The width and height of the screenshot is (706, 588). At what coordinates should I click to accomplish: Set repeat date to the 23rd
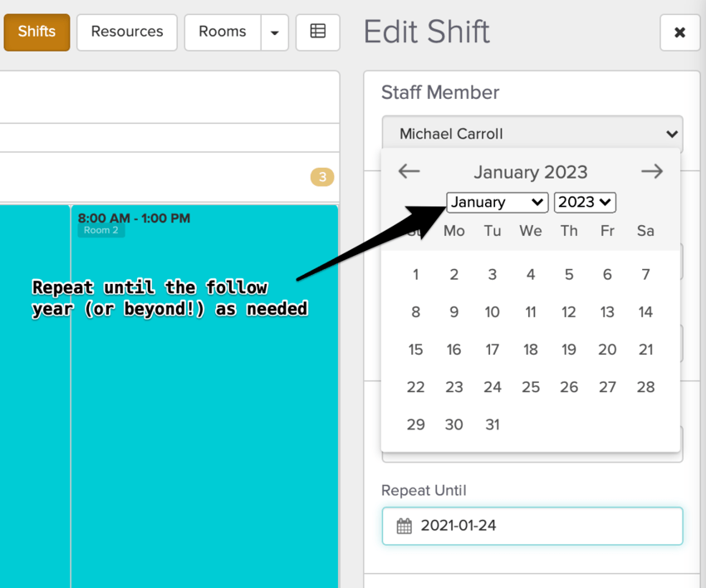pos(454,387)
